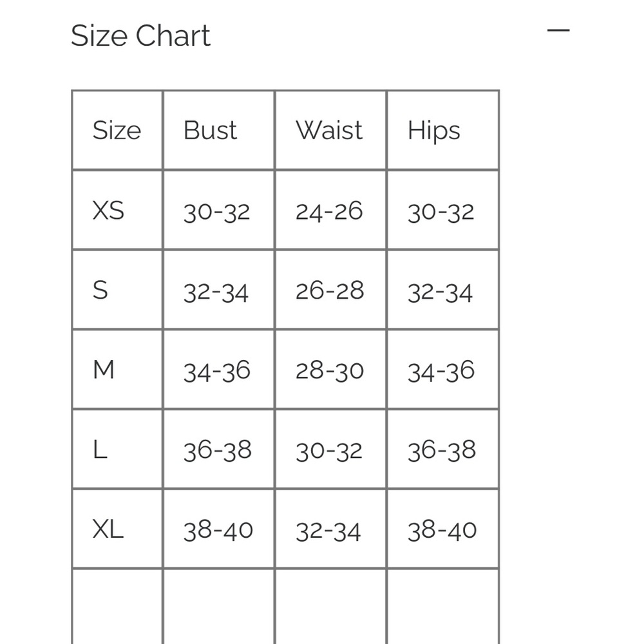Click the XL size row label
Viewport: 644px width, 644px height.
(108, 529)
